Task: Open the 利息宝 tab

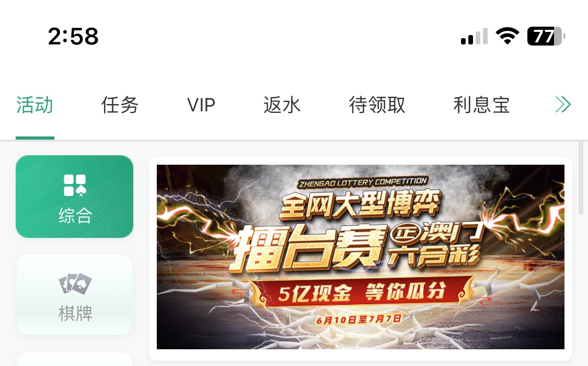Action: [x=481, y=105]
